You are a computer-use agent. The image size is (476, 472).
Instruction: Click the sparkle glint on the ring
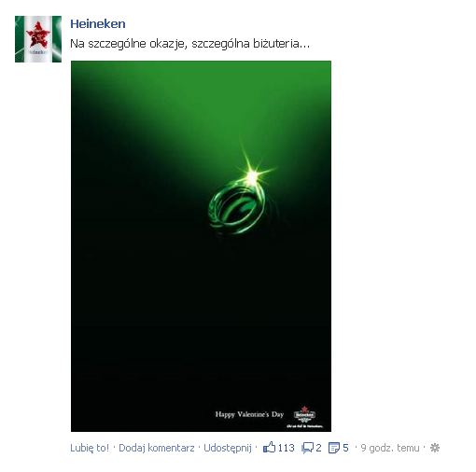(x=253, y=175)
